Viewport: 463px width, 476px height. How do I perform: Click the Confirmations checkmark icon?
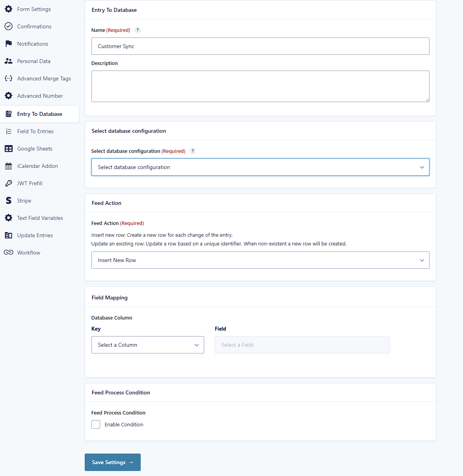tap(8, 26)
